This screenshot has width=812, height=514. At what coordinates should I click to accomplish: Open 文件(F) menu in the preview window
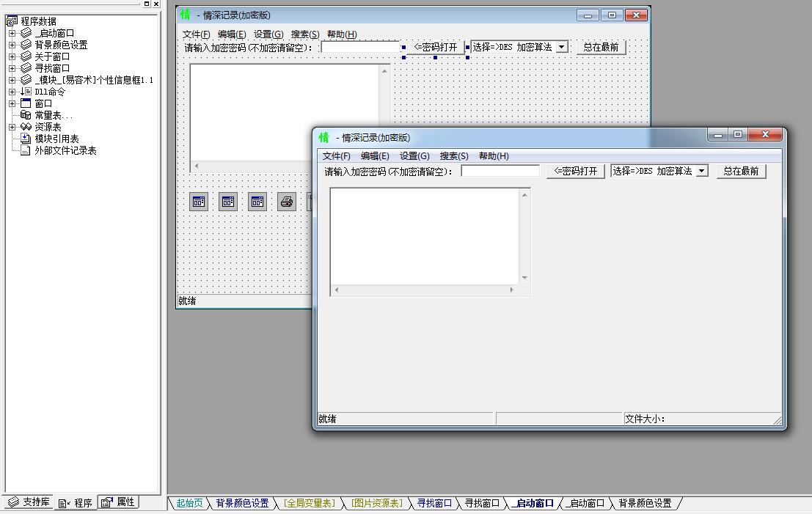click(x=337, y=156)
